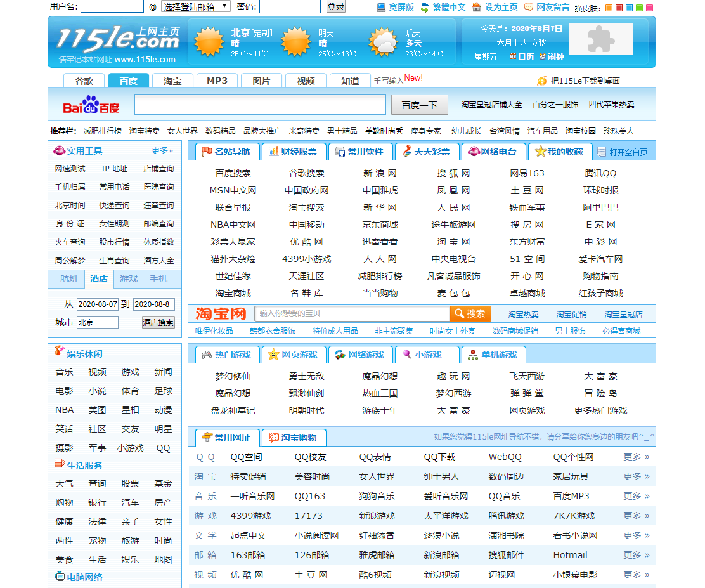Select the red skin color swatch
705x588 pixels.
tap(619, 8)
